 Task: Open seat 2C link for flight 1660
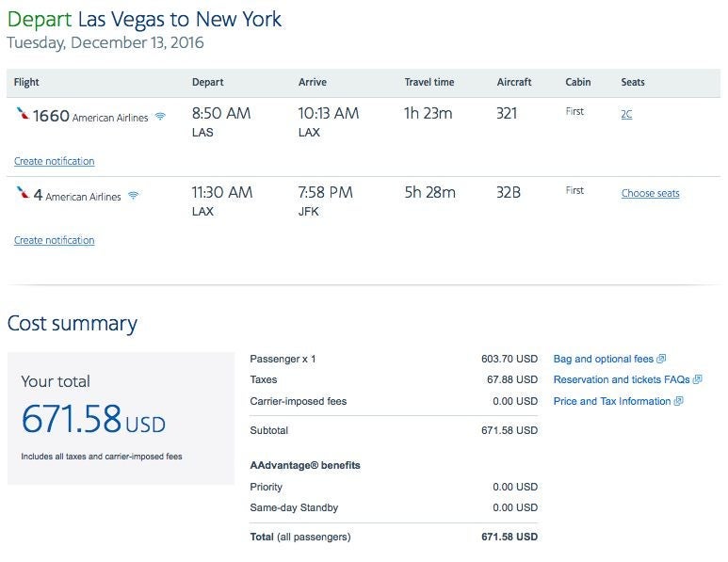coord(627,114)
